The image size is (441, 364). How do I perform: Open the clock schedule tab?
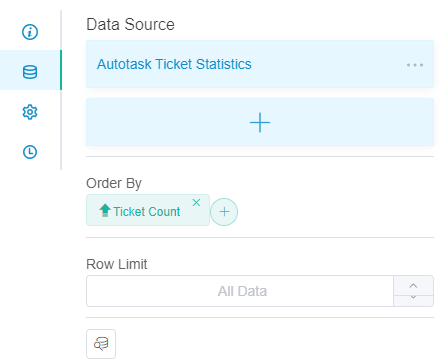30,152
